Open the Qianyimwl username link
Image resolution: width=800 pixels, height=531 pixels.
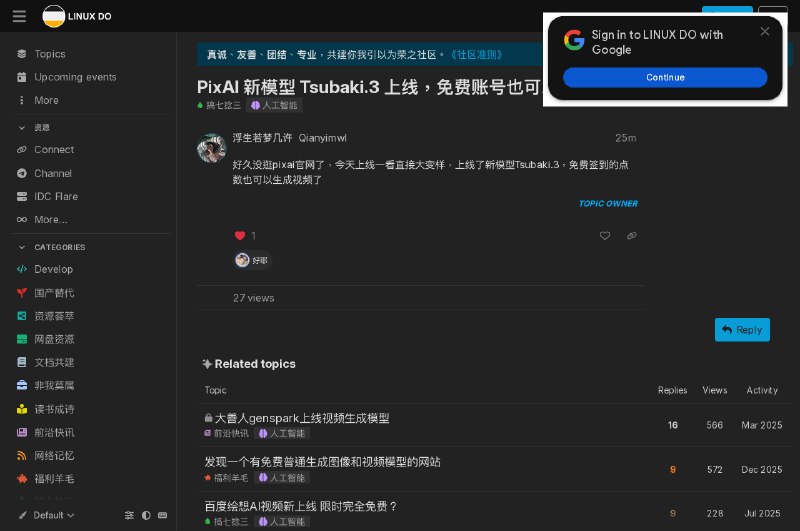[x=322, y=138]
